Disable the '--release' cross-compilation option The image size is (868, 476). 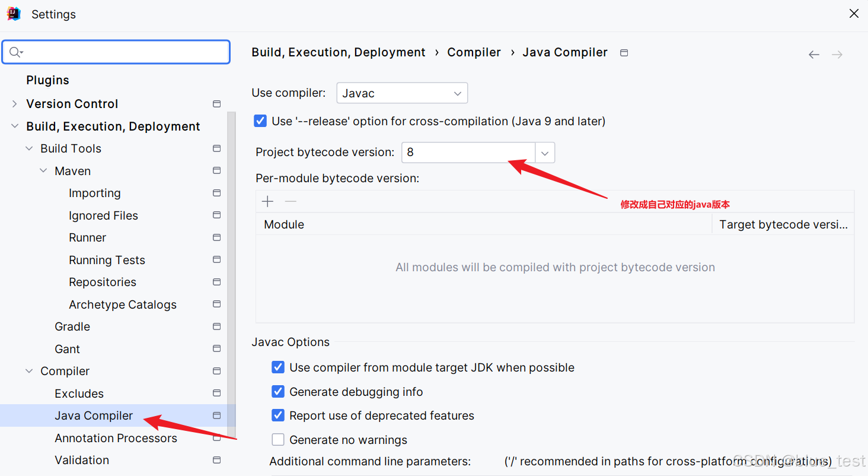tap(260, 120)
